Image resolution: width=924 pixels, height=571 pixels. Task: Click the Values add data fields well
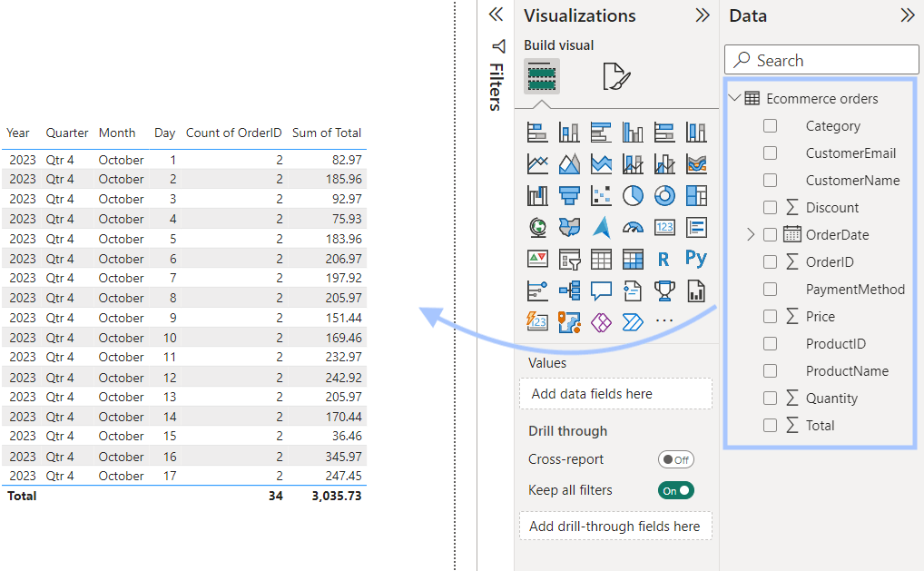[615, 394]
